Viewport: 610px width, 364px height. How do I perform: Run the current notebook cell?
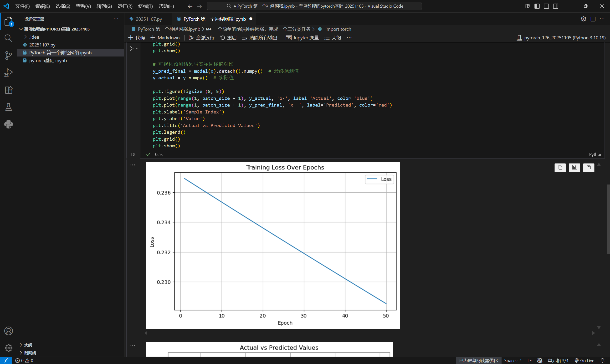tap(131, 49)
